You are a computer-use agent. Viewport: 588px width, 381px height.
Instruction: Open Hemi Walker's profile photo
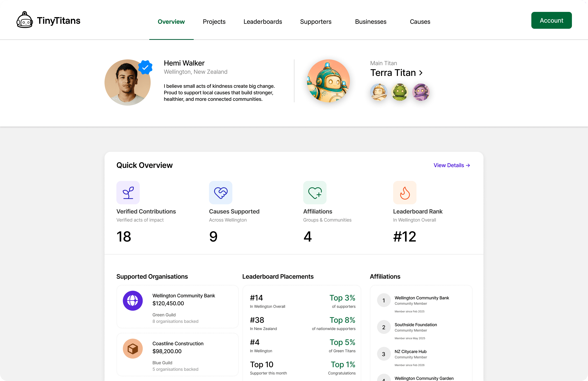[x=127, y=82]
